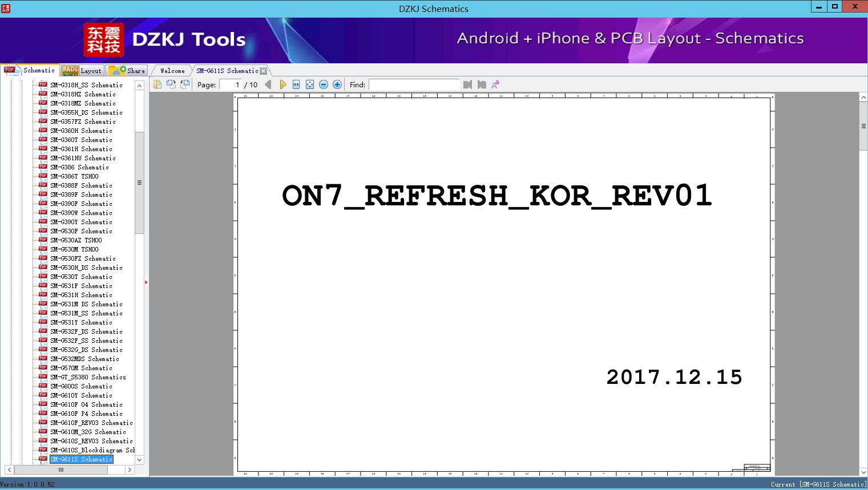Open SM-G531M DS Schematic entry
Screen dimensions: 868x490
[x=86, y=304]
